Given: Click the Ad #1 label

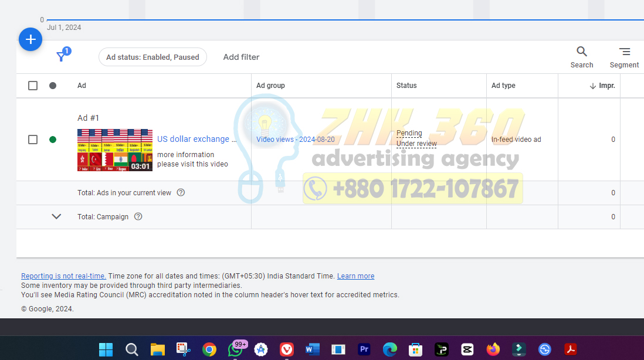Looking at the screenshot, I should [x=89, y=118].
